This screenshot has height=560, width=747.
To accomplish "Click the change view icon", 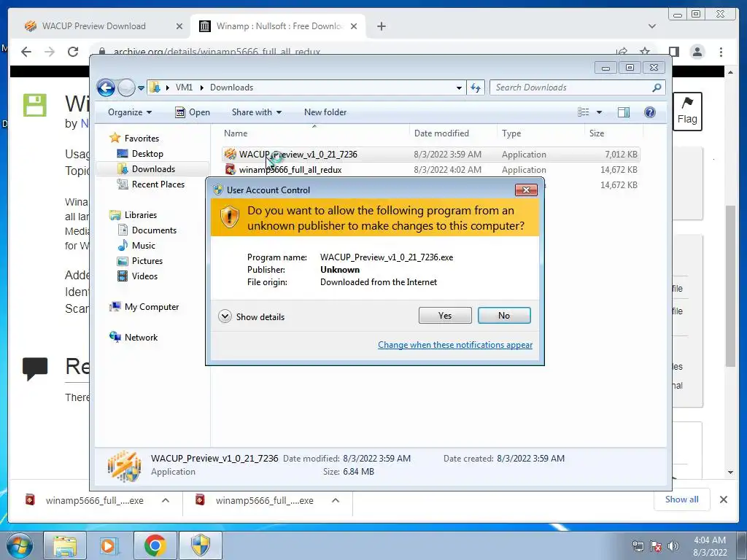I will 584,112.
